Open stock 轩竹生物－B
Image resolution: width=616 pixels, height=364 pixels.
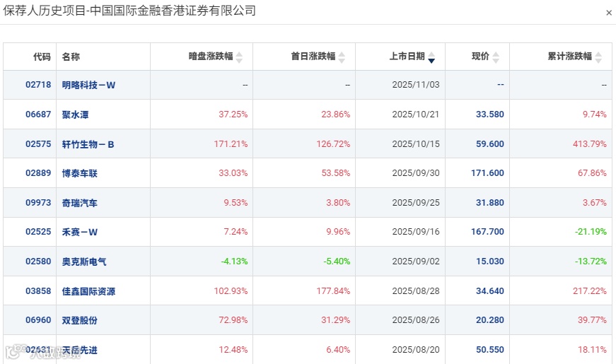pyautogui.click(x=88, y=144)
